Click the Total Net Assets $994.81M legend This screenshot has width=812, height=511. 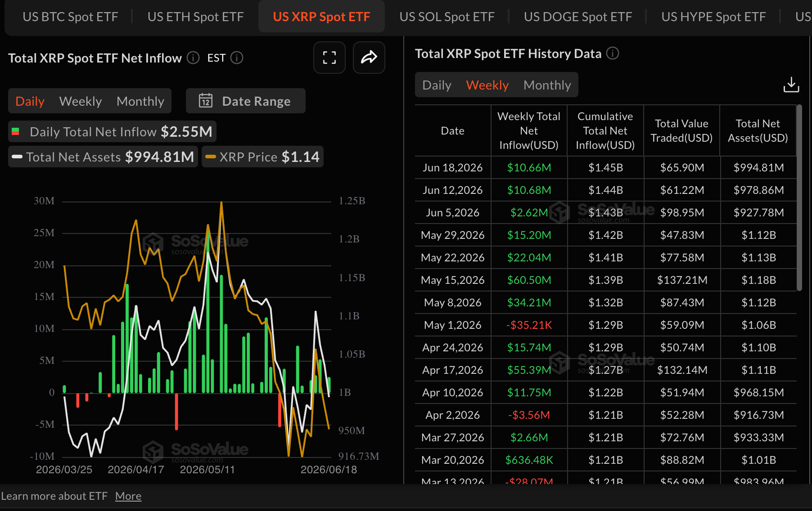tap(103, 157)
